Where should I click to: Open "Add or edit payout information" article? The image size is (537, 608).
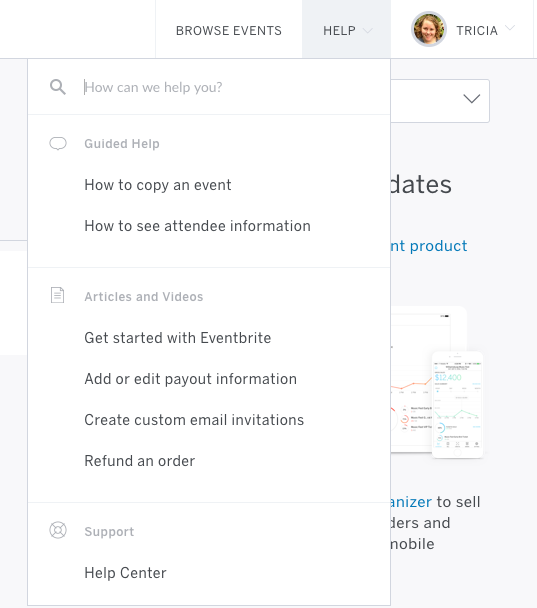190,379
